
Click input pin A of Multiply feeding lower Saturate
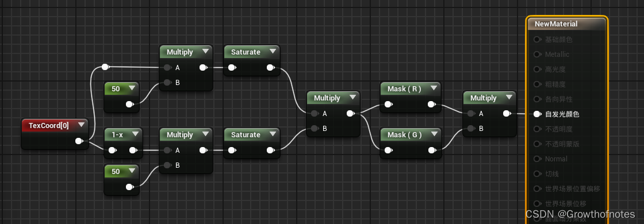(x=167, y=150)
